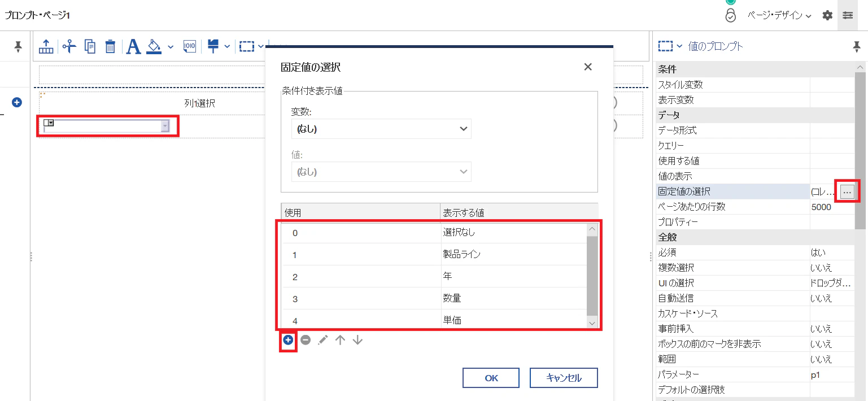Click the 使用 column header
The width and height of the screenshot is (868, 401).
(x=360, y=212)
